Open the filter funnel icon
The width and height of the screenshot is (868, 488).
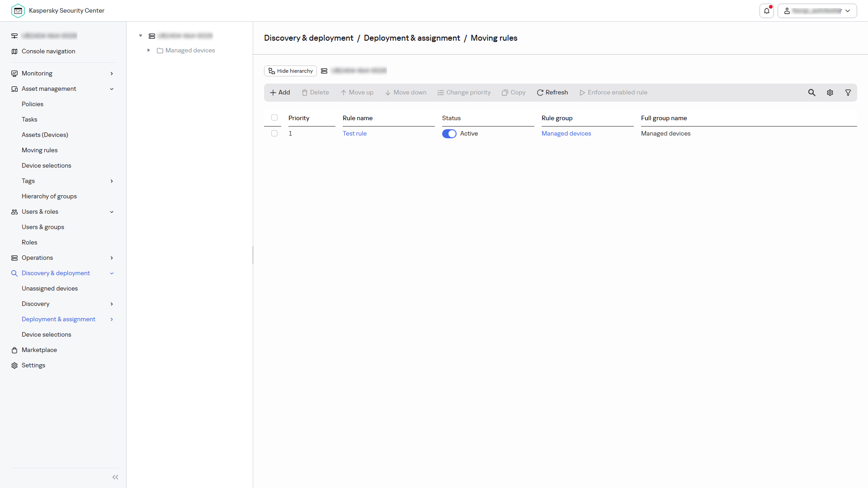(848, 93)
